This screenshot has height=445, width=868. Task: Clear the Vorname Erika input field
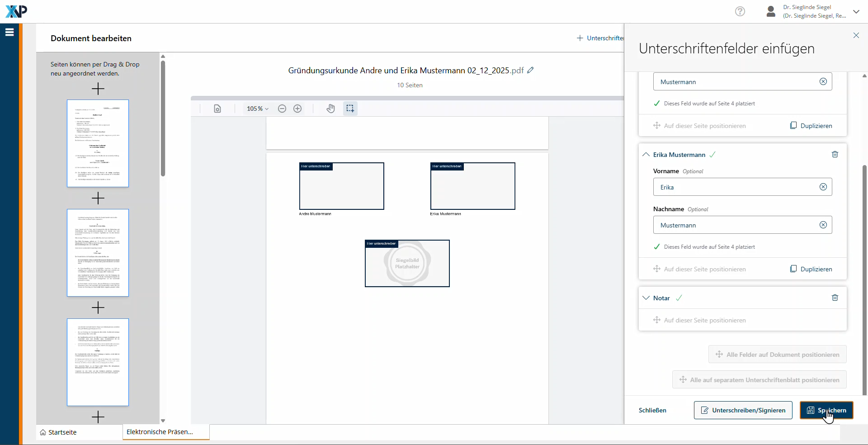(823, 187)
